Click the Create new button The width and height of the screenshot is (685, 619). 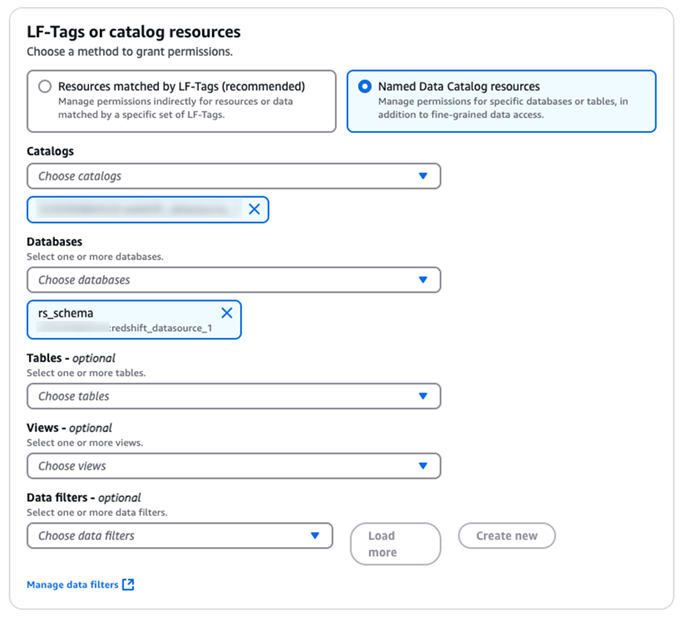point(506,536)
